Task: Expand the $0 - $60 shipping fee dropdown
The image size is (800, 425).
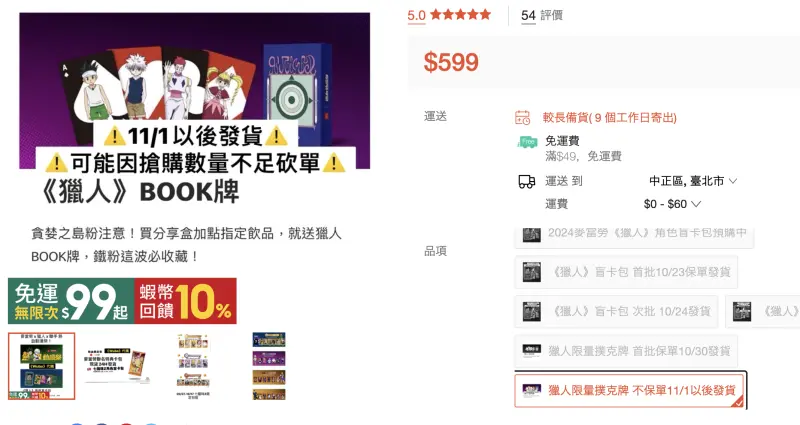Action: (672, 204)
